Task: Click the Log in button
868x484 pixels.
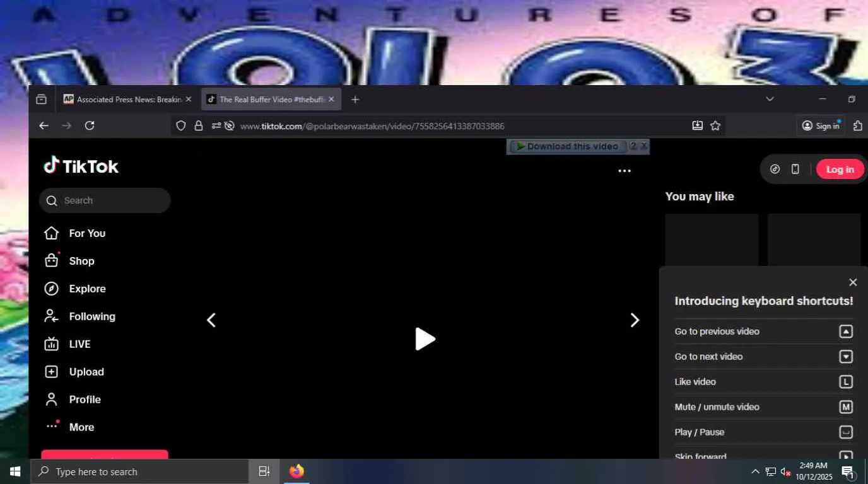Action: pyautogui.click(x=840, y=169)
